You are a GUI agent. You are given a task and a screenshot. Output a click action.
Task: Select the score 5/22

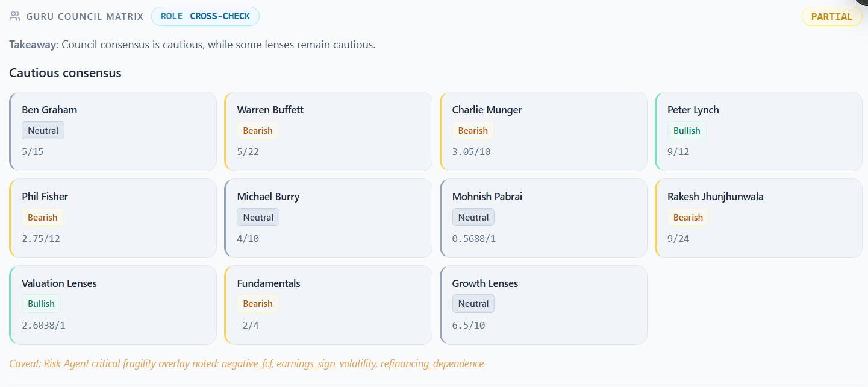tap(248, 152)
